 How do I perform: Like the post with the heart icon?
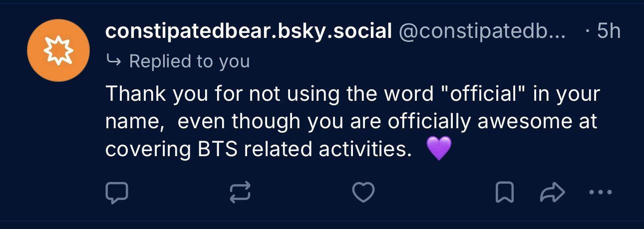pos(363,193)
